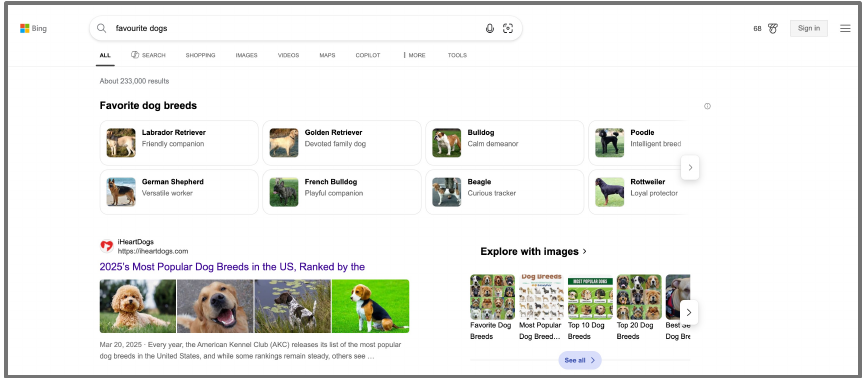Viewport: 863px width, 378px height.
Task: Switch to the SHOPPING tab
Action: tap(200, 56)
